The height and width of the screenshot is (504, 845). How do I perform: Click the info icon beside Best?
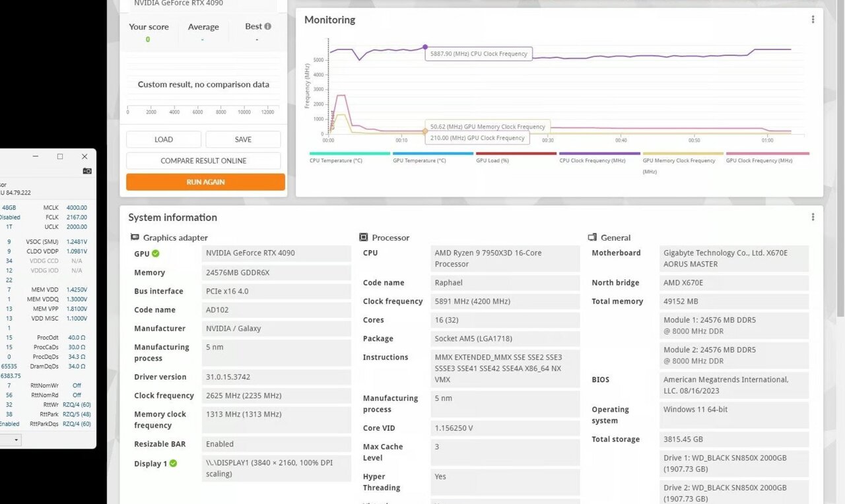pos(267,26)
